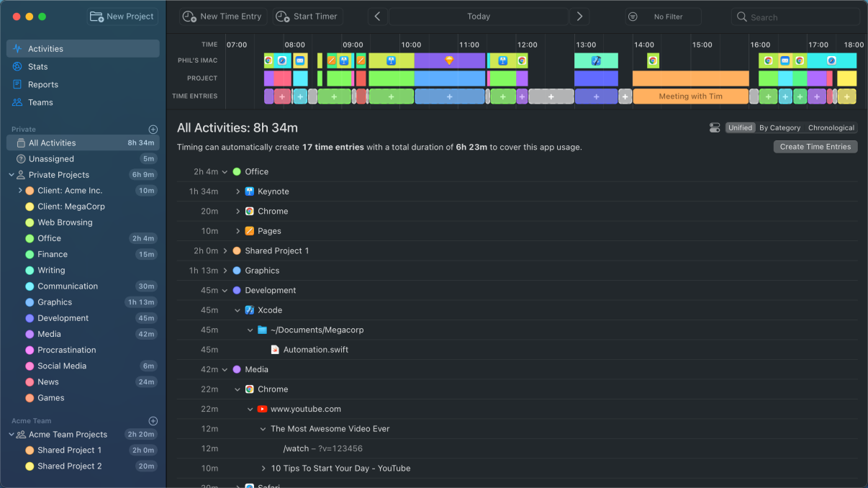Click the Automation.swift file icon
The image size is (868, 488).
(274, 349)
